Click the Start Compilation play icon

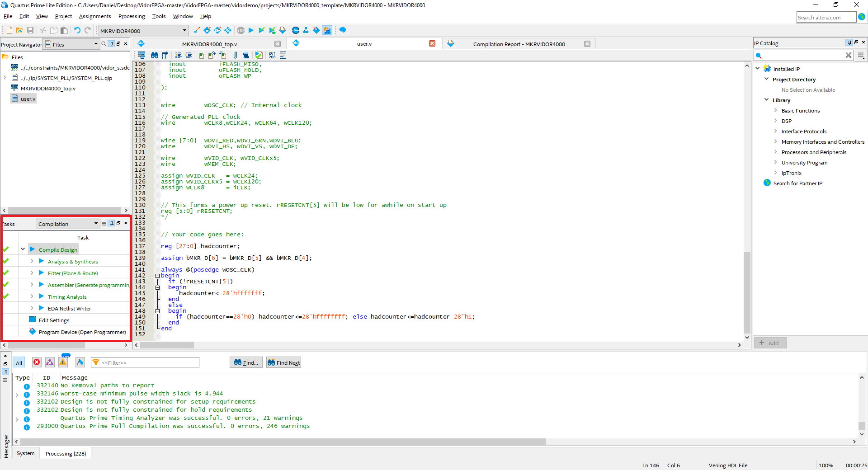click(251, 30)
